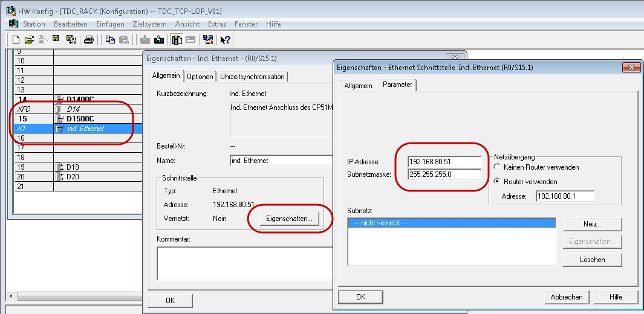The width and height of the screenshot is (644, 314).
Task: Select 'Router verwenden' radio button
Action: tap(498, 181)
